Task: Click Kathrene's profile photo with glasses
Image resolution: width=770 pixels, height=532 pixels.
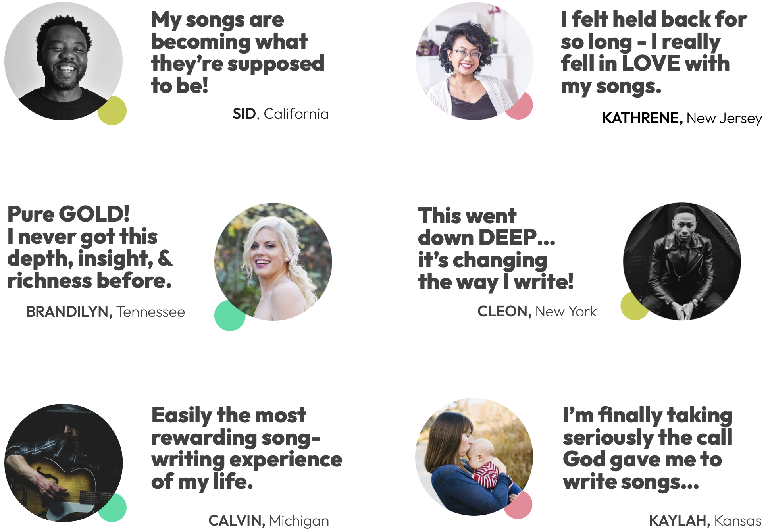Action: pyautogui.click(x=474, y=61)
